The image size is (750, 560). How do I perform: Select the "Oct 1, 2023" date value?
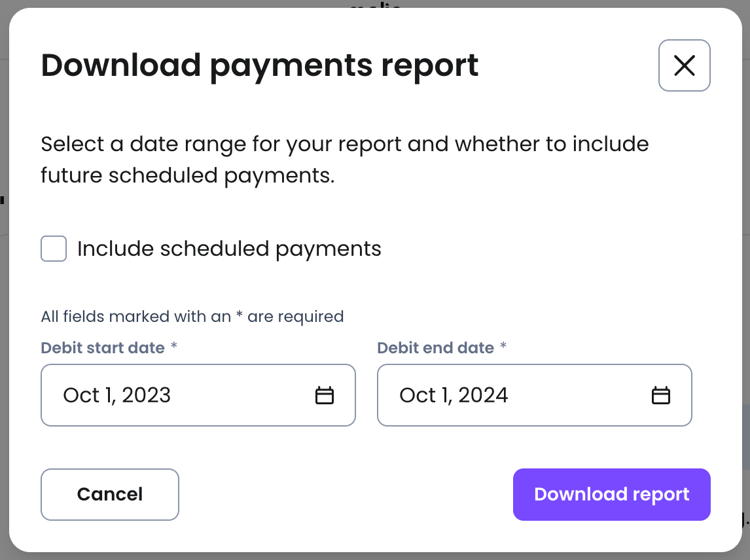(116, 395)
